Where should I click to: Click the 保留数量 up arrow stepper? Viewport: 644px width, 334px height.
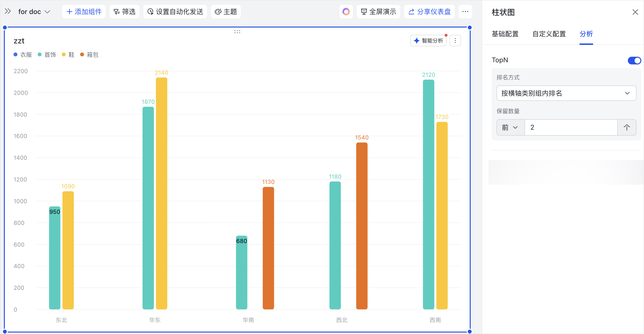627,127
